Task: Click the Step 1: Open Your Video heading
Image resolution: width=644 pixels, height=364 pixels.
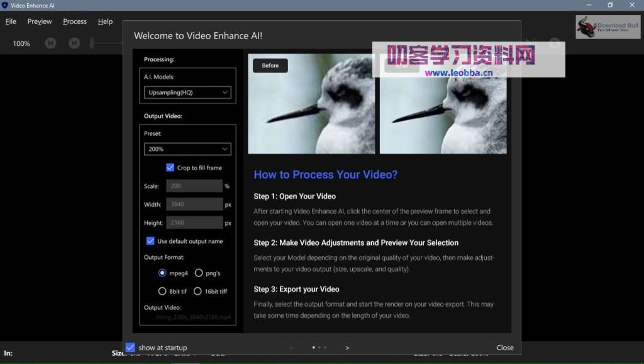Action: pyautogui.click(x=294, y=196)
